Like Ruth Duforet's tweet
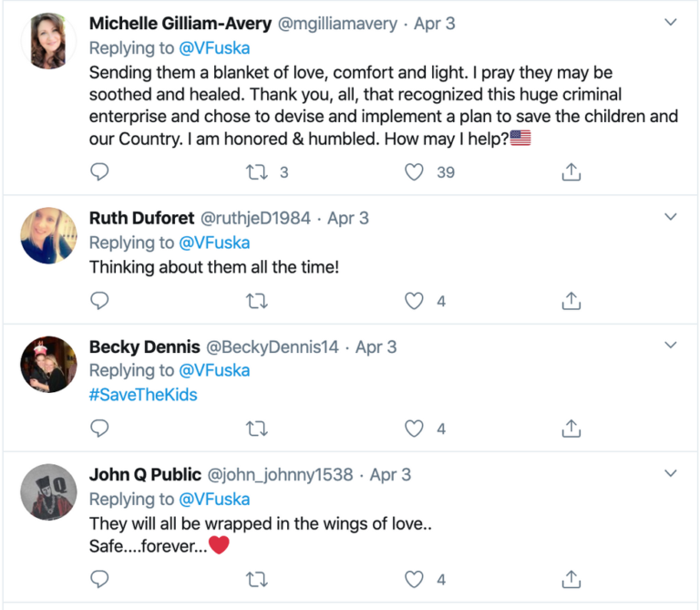 point(414,301)
